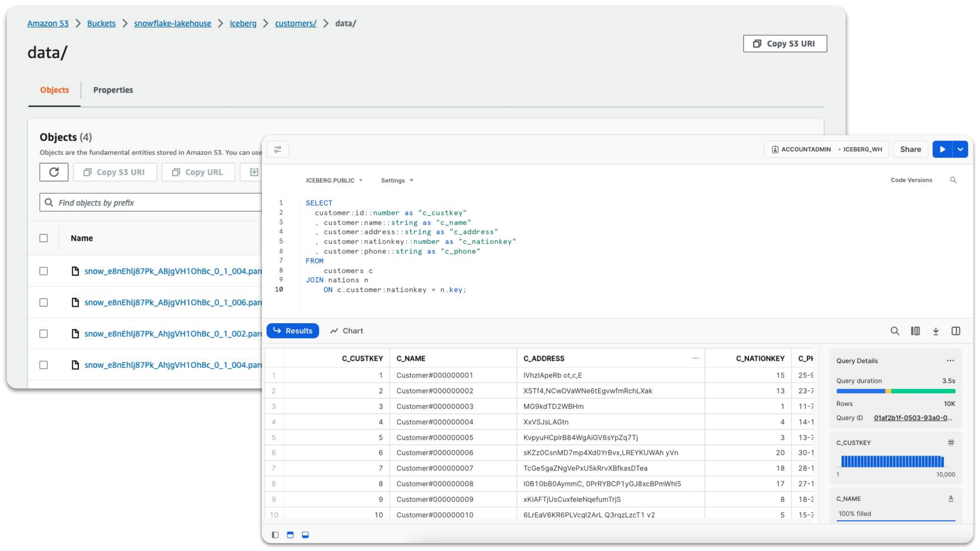This screenshot has height=551, width=980.
Task: Open the column selector icon in results
Action: click(x=915, y=331)
